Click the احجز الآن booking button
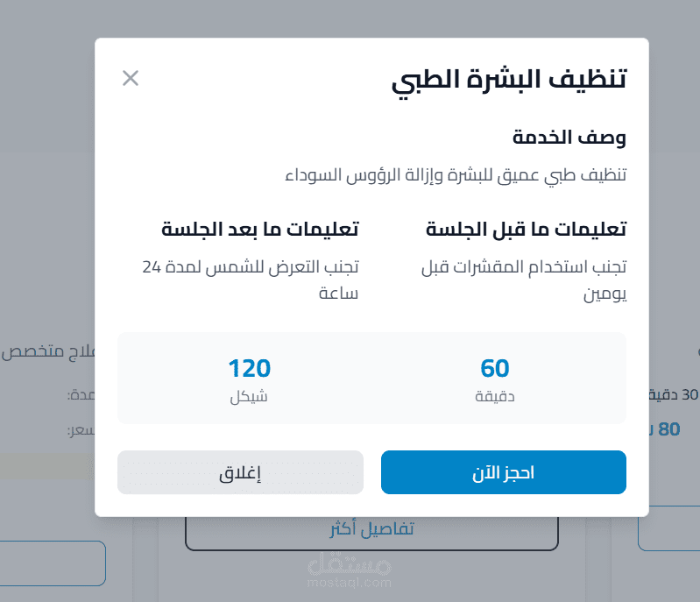 503,472
